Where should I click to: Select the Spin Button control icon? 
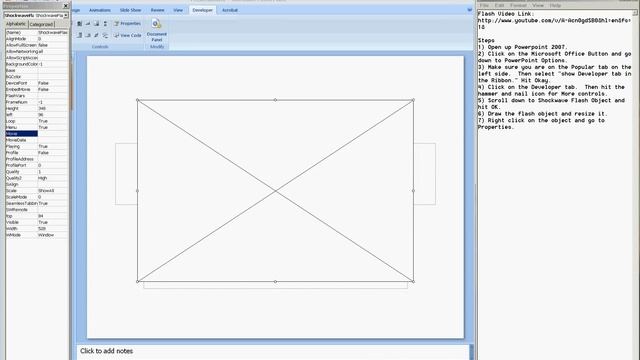click(105, 24)
